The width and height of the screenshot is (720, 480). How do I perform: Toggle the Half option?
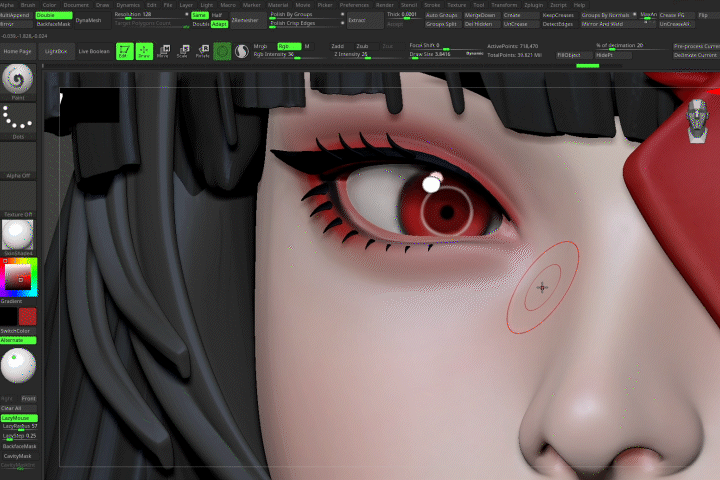[218, 15]
